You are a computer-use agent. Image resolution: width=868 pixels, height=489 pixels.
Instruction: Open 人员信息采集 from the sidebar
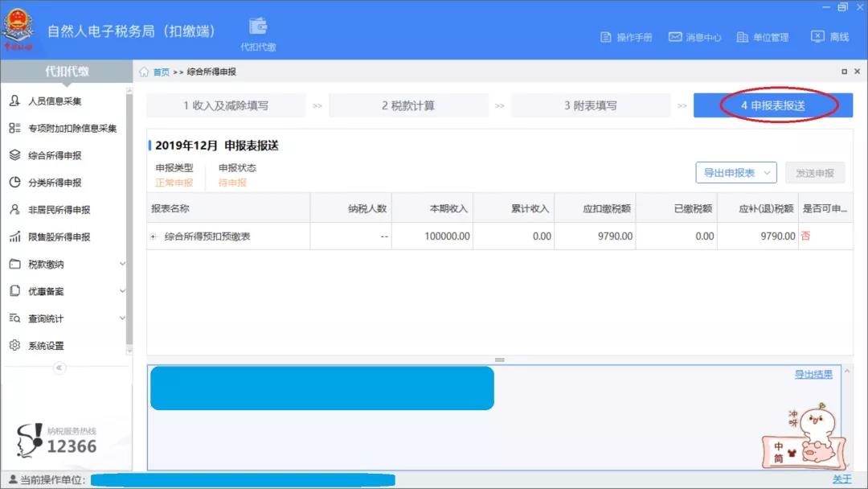(56, 101)
